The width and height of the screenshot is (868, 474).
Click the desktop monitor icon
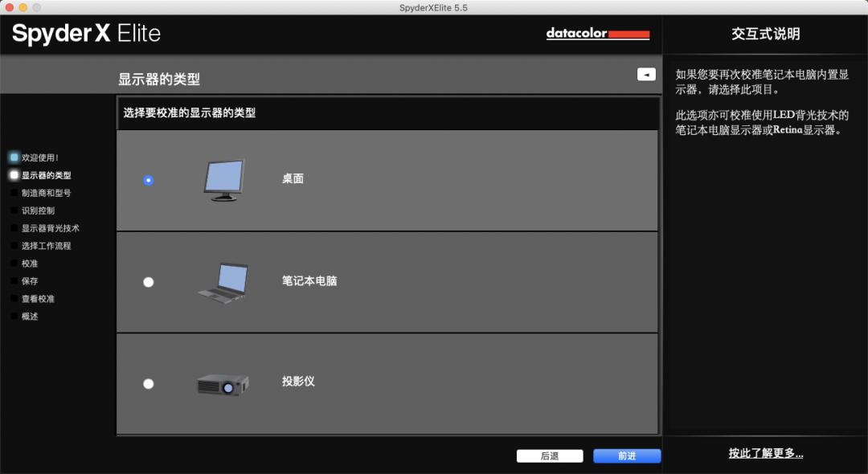pos(223,180)
